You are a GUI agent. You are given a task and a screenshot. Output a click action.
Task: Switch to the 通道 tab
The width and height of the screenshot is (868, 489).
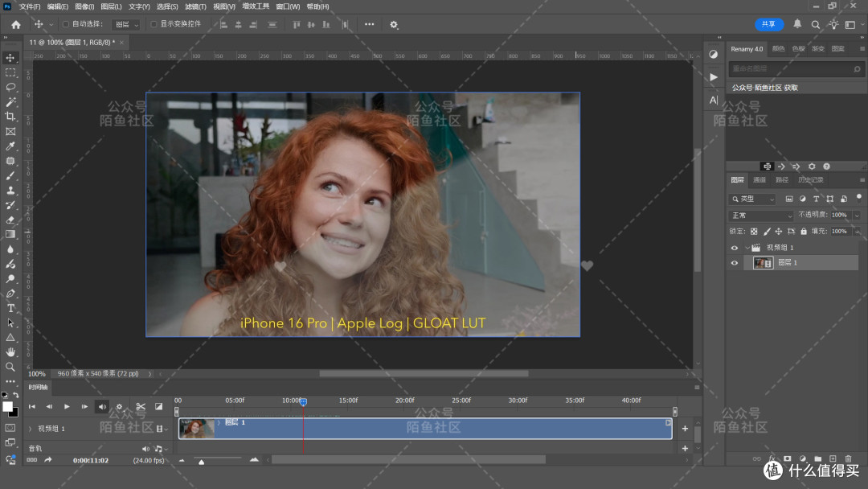point(759,180)
